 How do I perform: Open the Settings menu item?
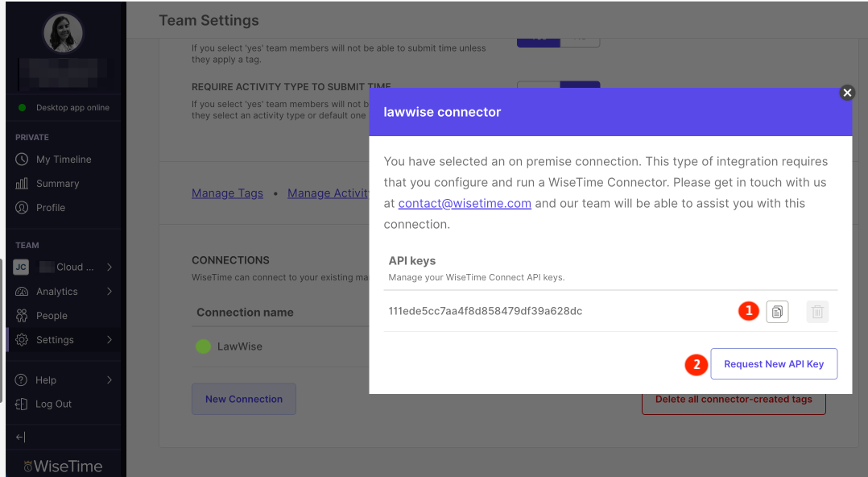(55, 339)
